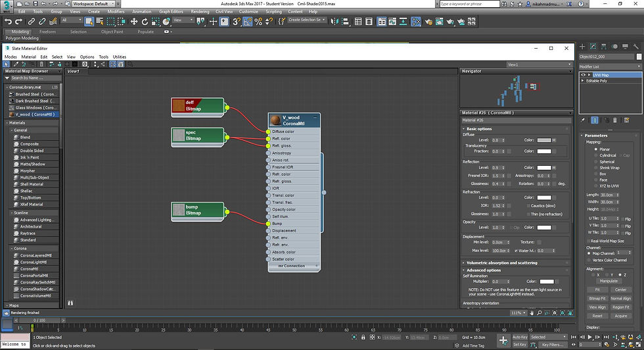Open the Utilities wrench panel tab
Screen dimensions: 644x350
pyautogui.click(x=636, y=47)
